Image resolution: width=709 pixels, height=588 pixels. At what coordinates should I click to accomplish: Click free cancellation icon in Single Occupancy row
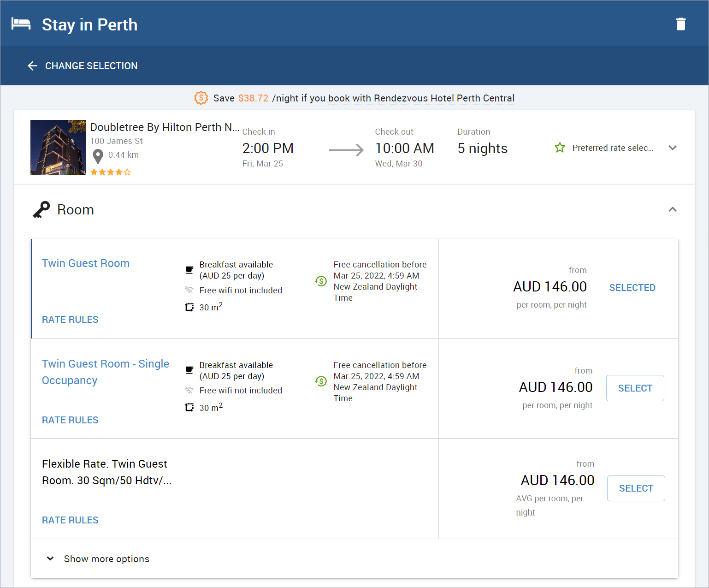[x=321, y=381]
